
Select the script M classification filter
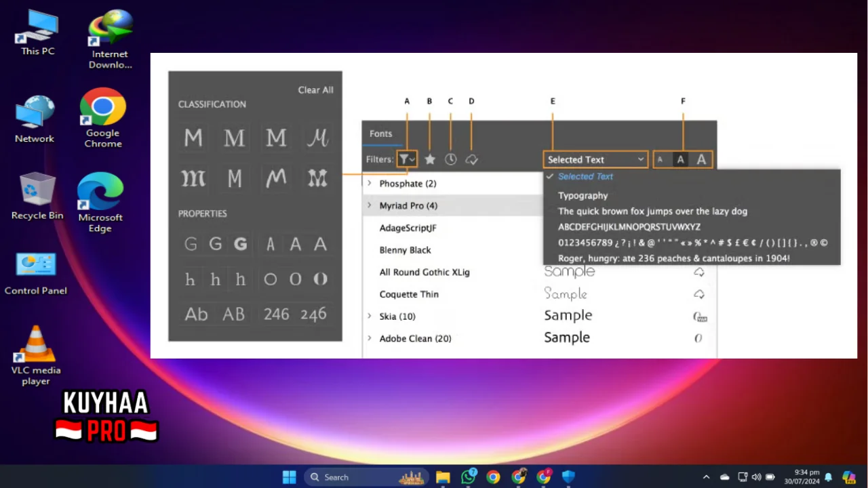pos(317,138)
